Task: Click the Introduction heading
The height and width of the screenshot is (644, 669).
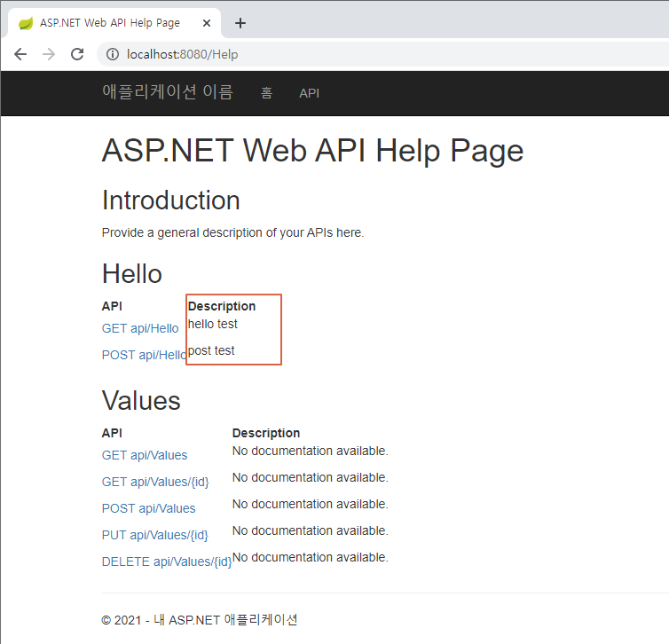Action: pyautogui.click(x=170, y=200)
